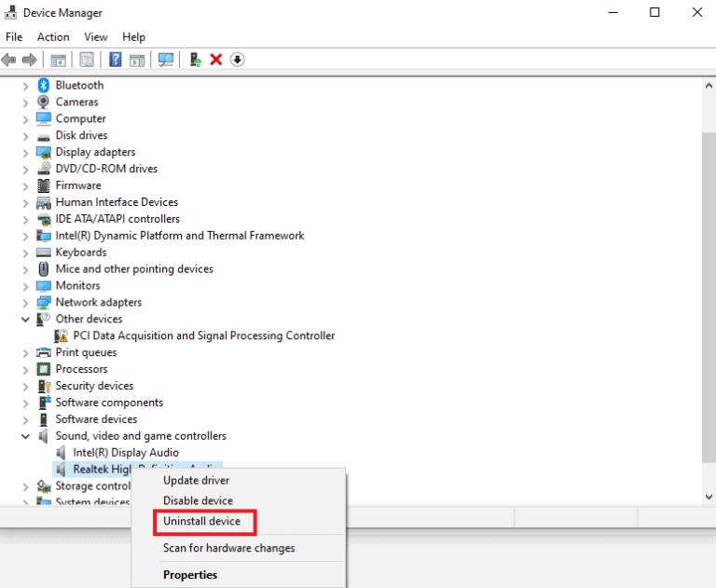Click the blue Help question mark icon

click(x=116, y=60)
